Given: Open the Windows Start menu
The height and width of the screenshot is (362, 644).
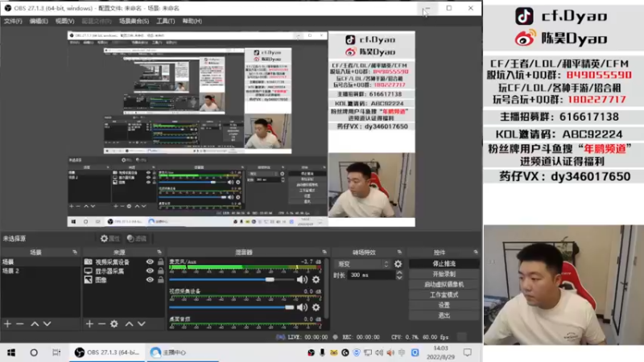Looking at the screenshot, I should (x=11, y=352).
